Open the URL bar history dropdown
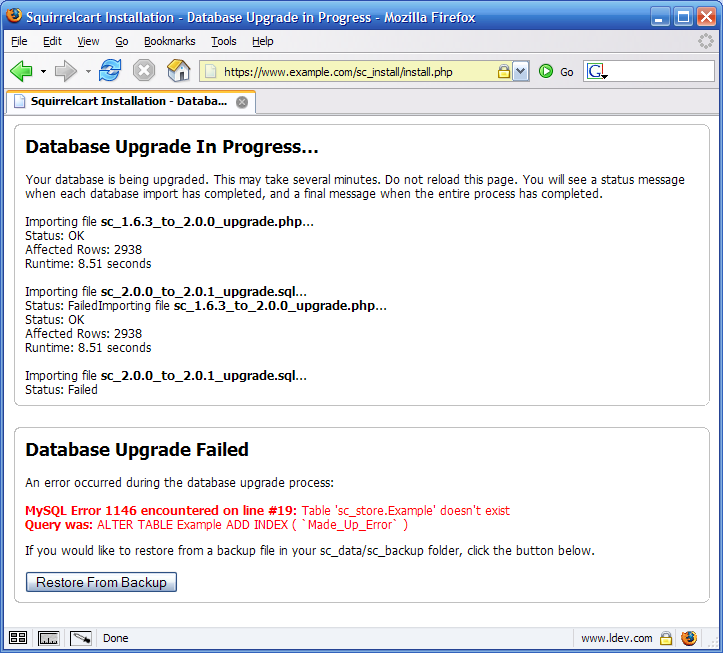723x653 pixels. tap(521, 72)
